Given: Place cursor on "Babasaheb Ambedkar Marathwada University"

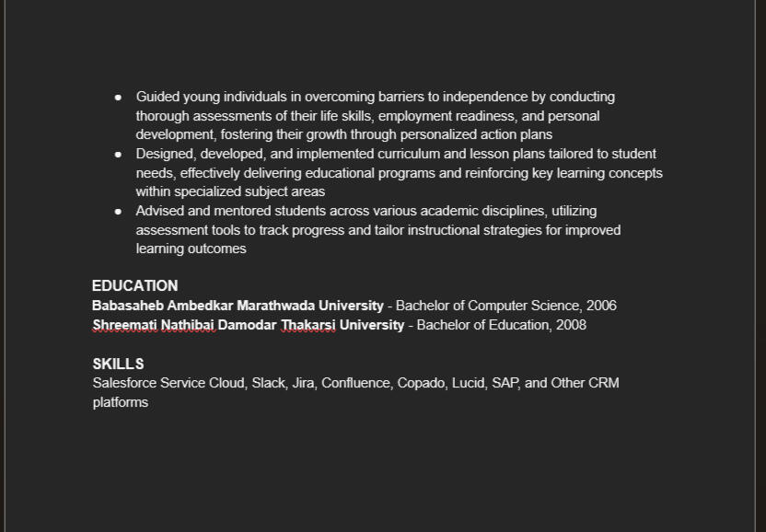Looking at the screenshot, I should pos(238,306).
